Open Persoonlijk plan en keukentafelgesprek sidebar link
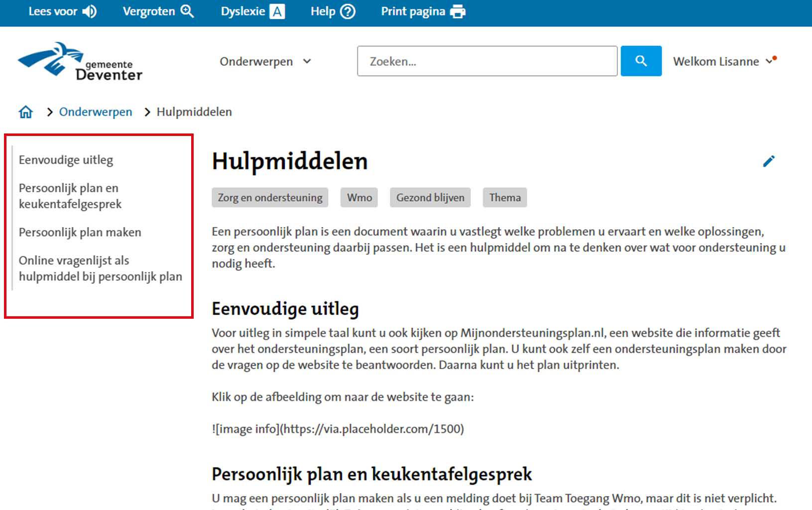Viewport: 812px width, 510px height. [x=70, y=196]
